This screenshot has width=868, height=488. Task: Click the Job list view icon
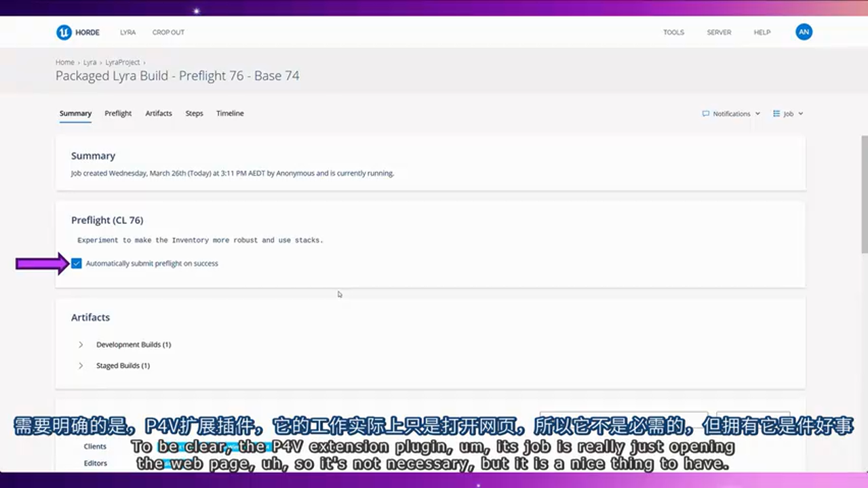[776, 114]
